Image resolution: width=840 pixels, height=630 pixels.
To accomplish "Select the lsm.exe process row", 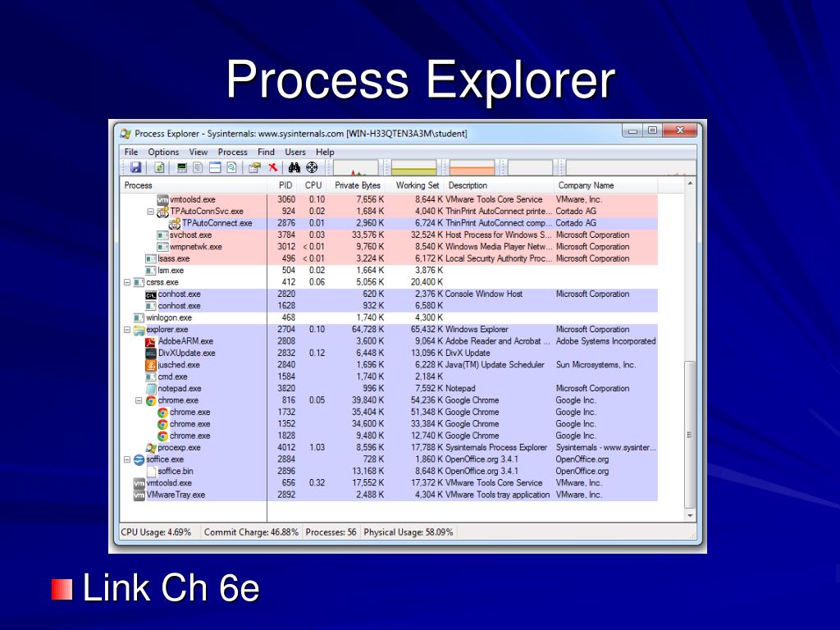I will coord(388,271).
